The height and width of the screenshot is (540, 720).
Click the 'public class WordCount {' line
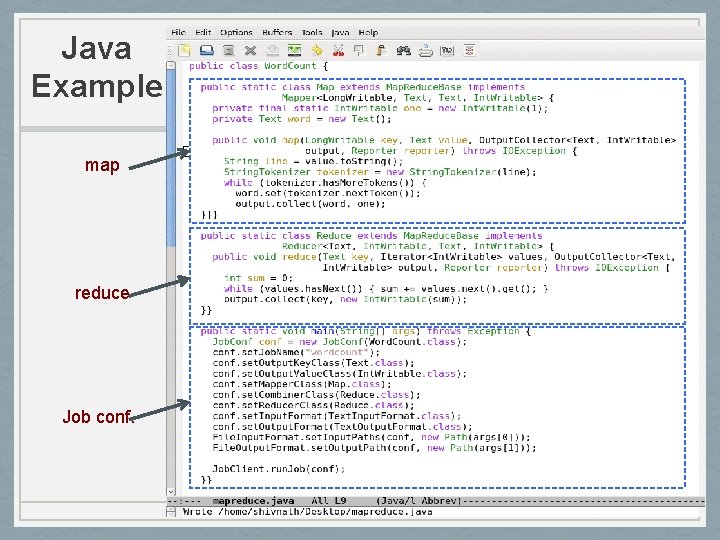coord(259,66)
